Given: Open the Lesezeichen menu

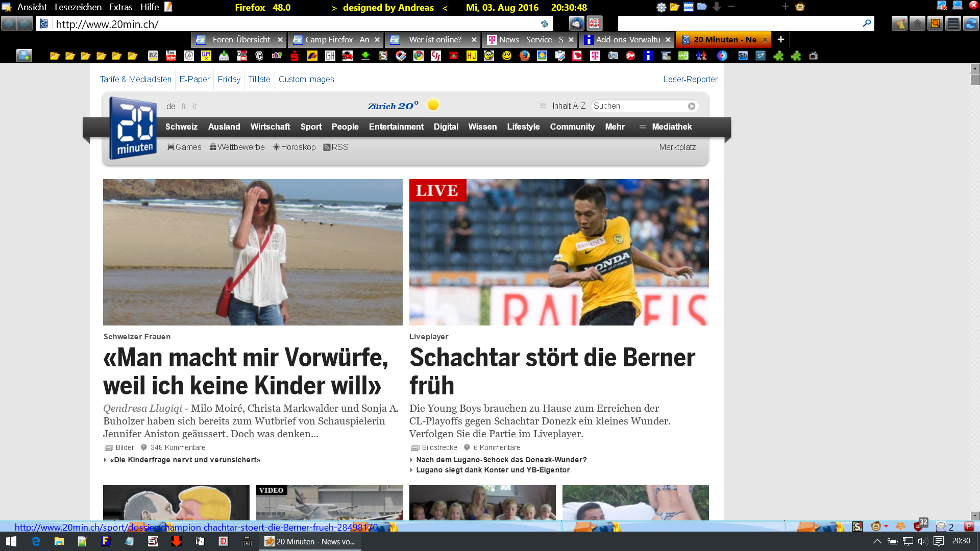Looking at the screenshot, I should tap(78, 7).
